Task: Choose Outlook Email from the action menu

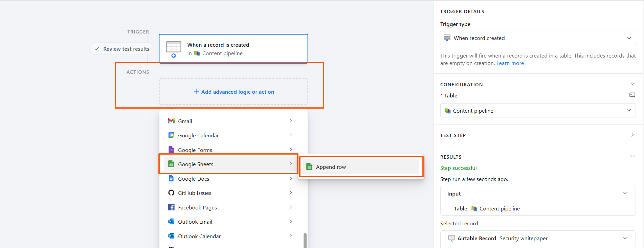Action: click(230, 221)
